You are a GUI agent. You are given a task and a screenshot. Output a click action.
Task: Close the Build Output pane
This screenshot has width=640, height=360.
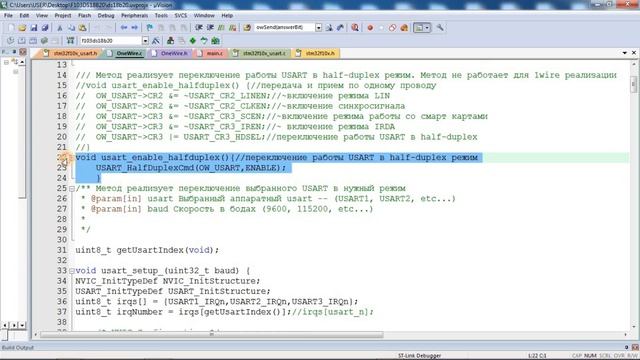tap(635, 347)
